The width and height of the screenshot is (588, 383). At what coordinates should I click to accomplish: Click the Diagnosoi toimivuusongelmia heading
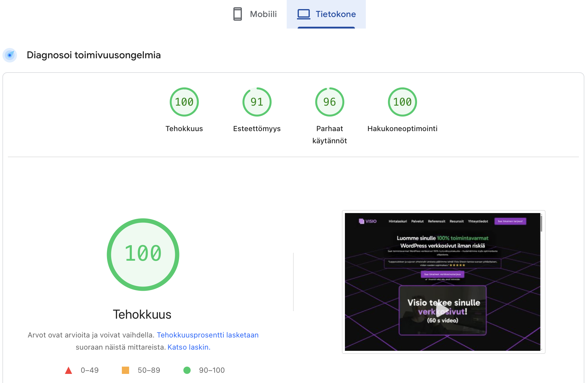tap(94, 55)
